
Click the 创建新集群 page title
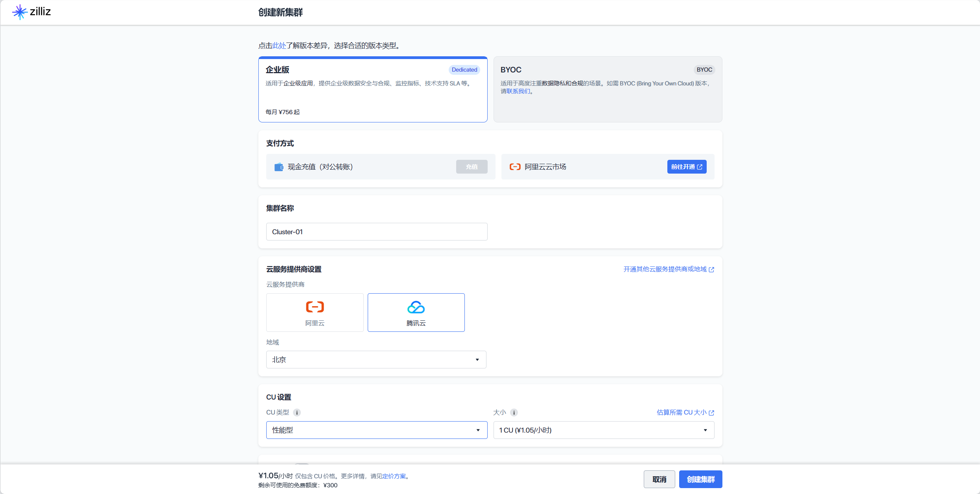(x=280, y=13)
